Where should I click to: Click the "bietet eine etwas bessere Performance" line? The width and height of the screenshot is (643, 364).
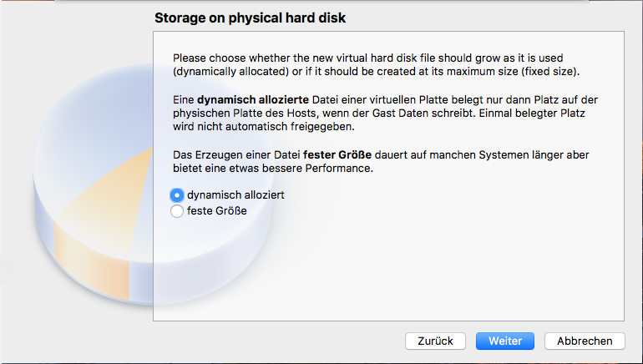coord(272,169)
